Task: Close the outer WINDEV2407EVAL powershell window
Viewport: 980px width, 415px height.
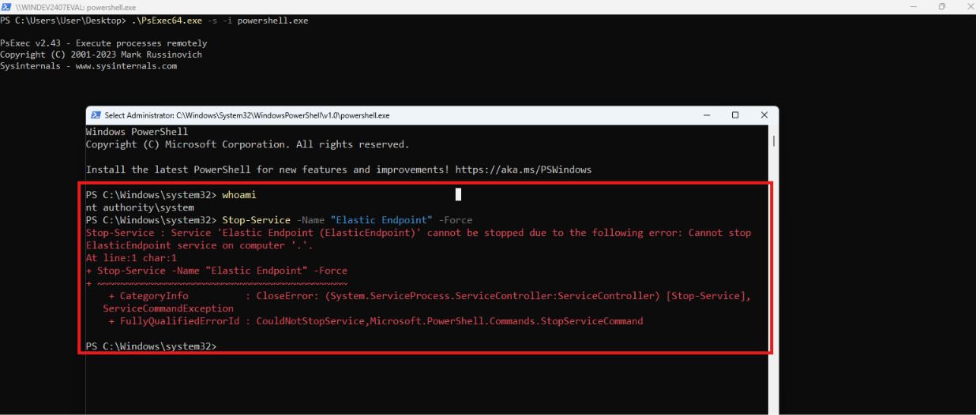Action: 970,6
